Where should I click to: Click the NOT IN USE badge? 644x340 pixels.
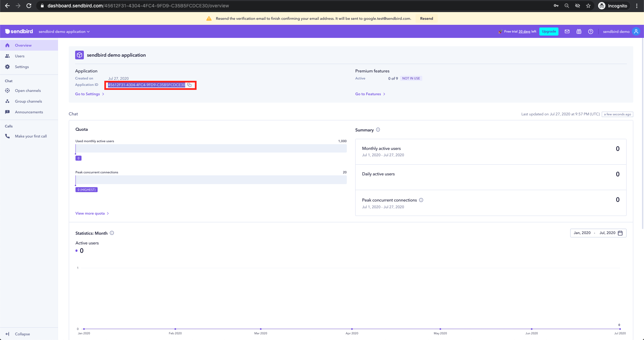tap(411, 78)
